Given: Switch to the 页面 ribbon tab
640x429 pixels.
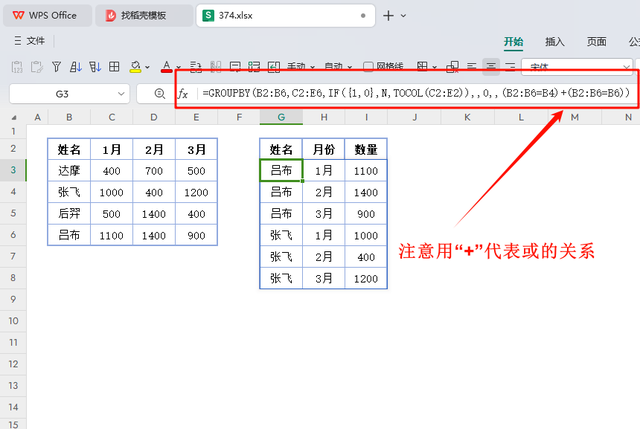Looking at the screenshot, I should (x=596, y=42).
